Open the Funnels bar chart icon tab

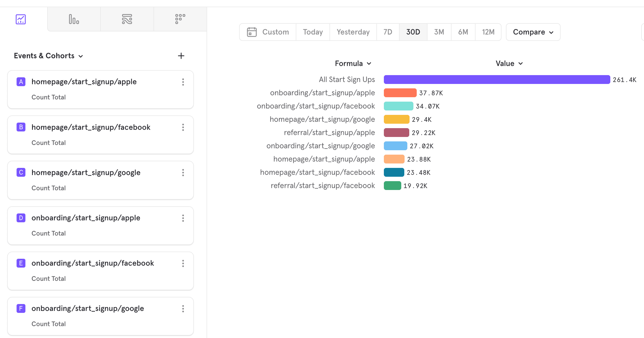[x=74, y=19]
